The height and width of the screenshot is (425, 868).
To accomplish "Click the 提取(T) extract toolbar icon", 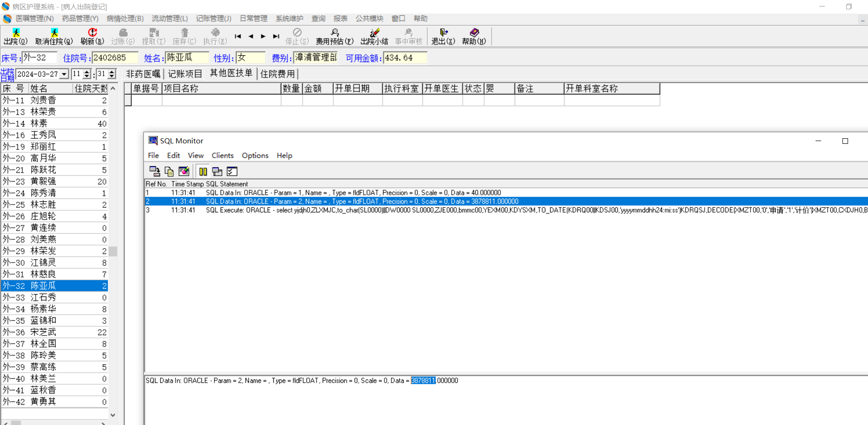I will (154, 36).
